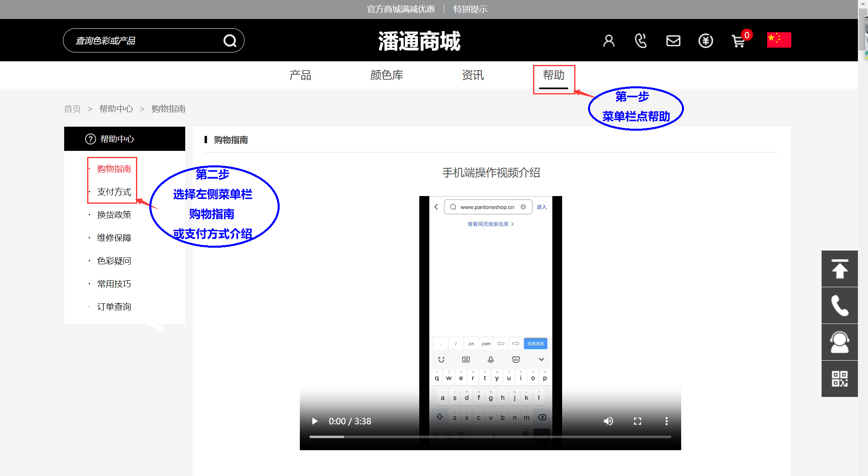Image resolution: width=868 pixels, height=476 pixels.
Task: Select 维修保障 in sidebar
Action: pyautogui.click(x=114, y=238)
